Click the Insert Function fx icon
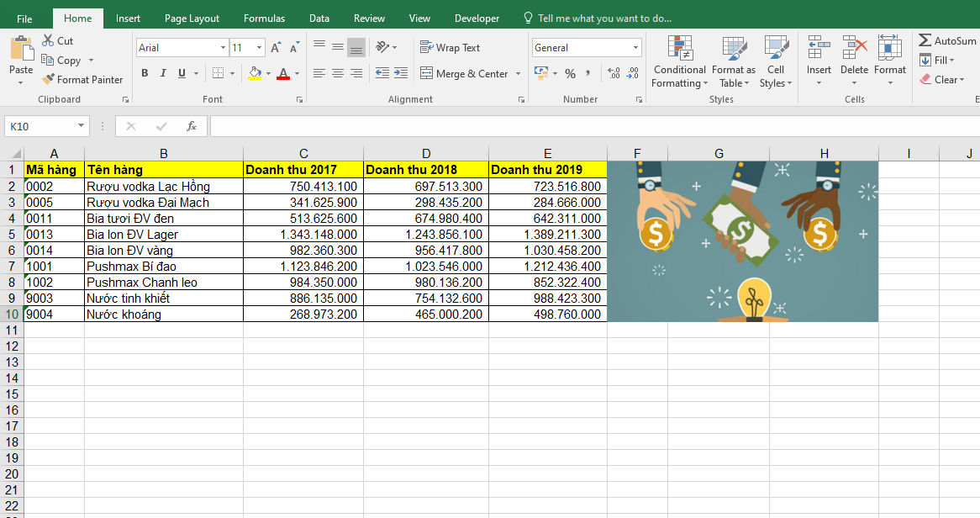The image size is (980, 518). point(191,126)
